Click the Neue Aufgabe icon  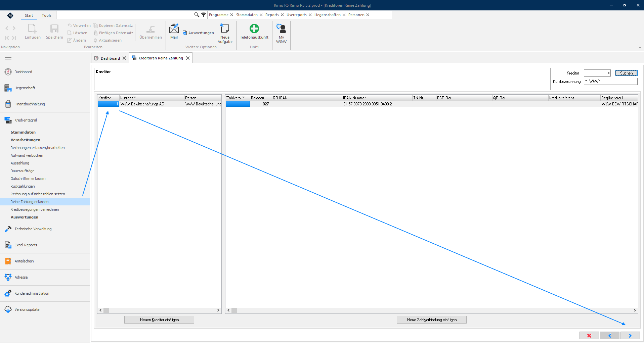pyautogui.click(x=225, y=28)
